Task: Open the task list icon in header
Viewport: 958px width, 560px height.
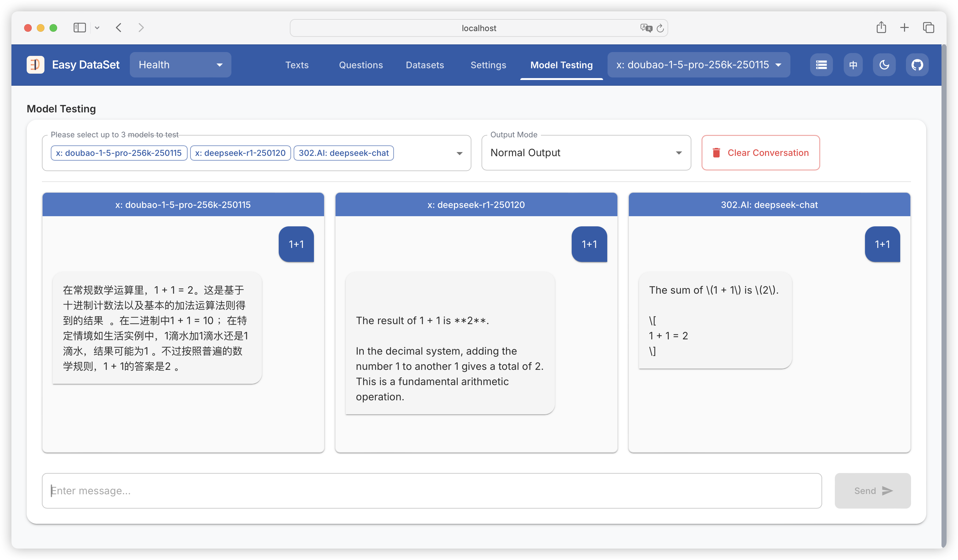Action: click(x=821, y=65)
